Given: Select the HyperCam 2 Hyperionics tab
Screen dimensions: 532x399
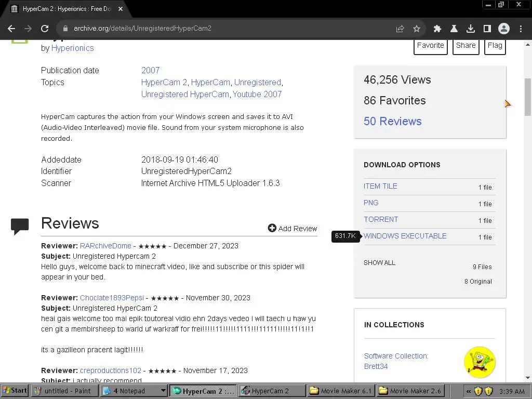Looking at the screenshot, I should 66,9.
